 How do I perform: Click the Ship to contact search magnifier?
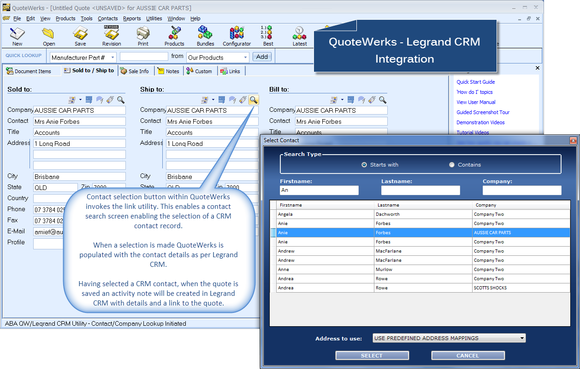253,100
